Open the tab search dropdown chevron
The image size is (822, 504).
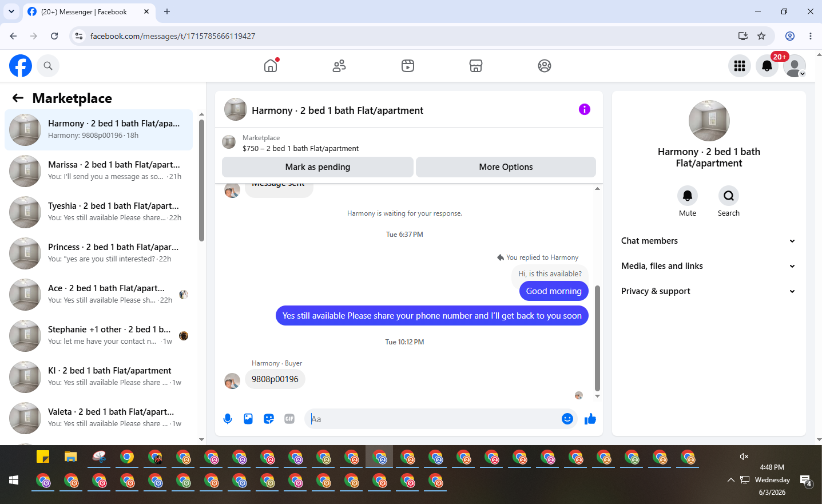pyautogui.click(x=11, y=11)
